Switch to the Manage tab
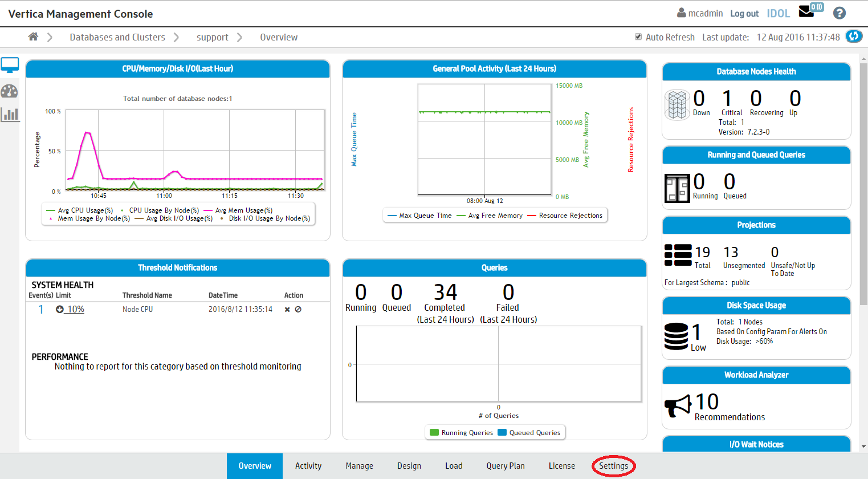This screenshot has width=868, height=479. 360,466
